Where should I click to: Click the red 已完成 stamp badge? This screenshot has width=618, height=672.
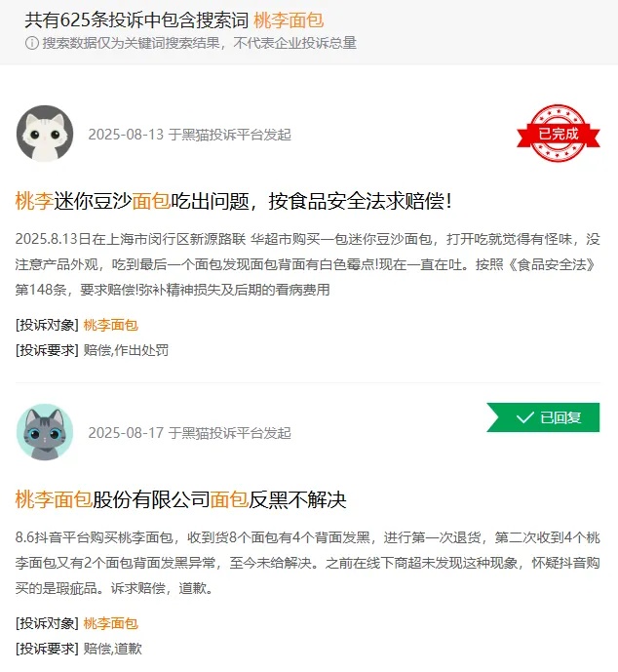[558, 134]
